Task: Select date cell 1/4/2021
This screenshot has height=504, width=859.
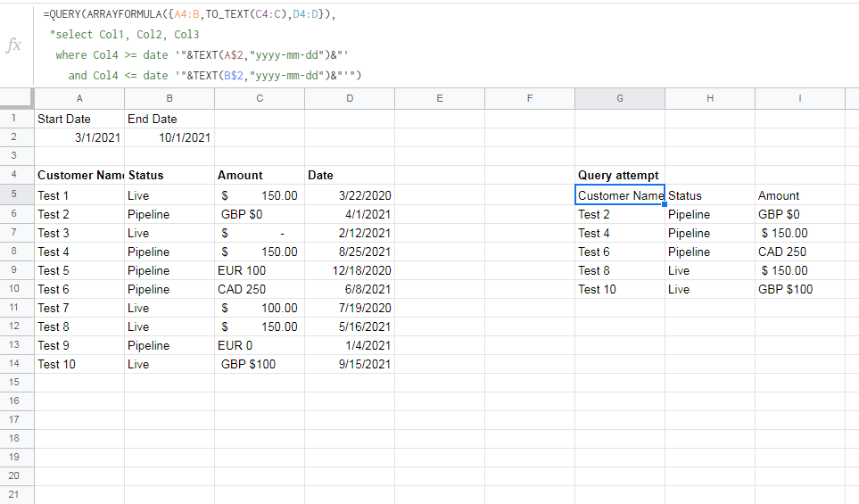Action: click(350, 346)
